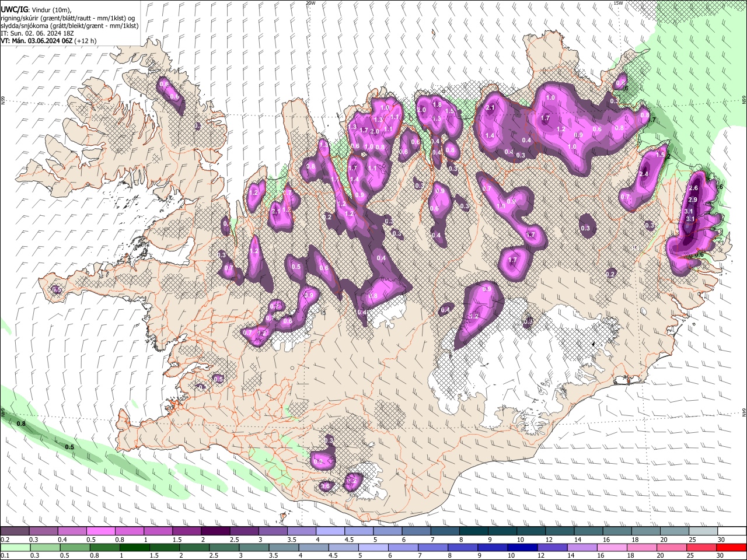Click the red-pink 25 swatch in the lower legend row
The width and height of the screenshot is (747, 560).
[701, 547]
